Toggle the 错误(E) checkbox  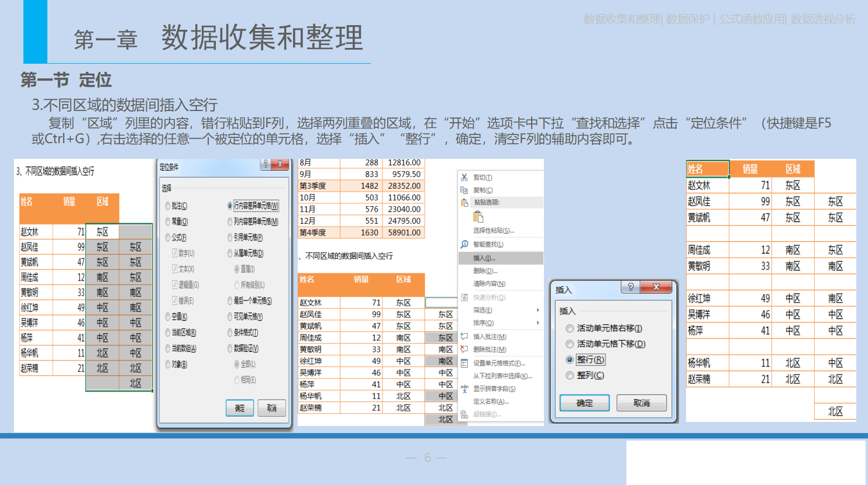click(174, 300)
